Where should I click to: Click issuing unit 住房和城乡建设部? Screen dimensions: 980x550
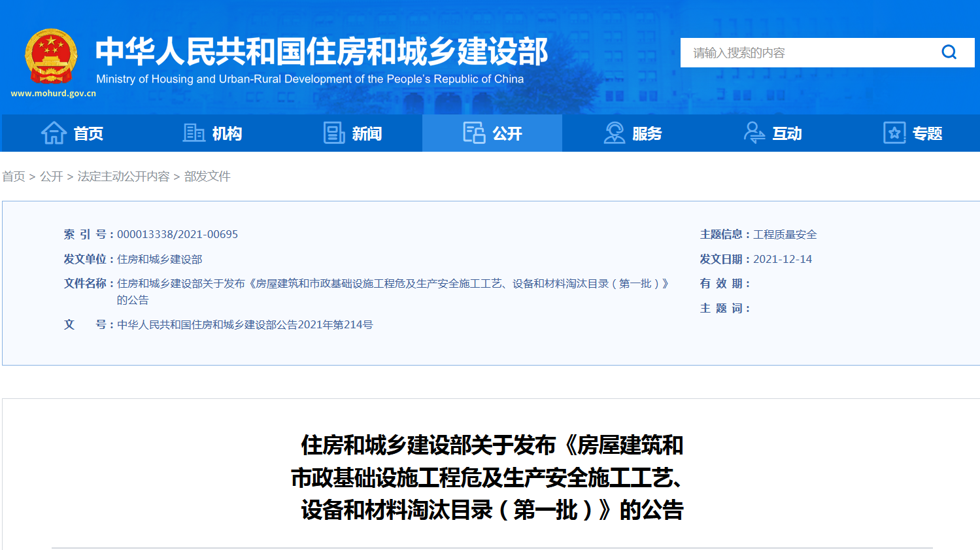pos(160,259)
